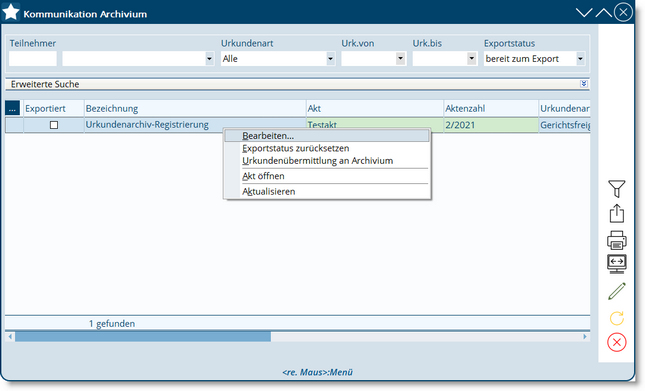Open the Urk.bis dropdown
Screen dimensions: 645x391
click(x=471, y=59)
